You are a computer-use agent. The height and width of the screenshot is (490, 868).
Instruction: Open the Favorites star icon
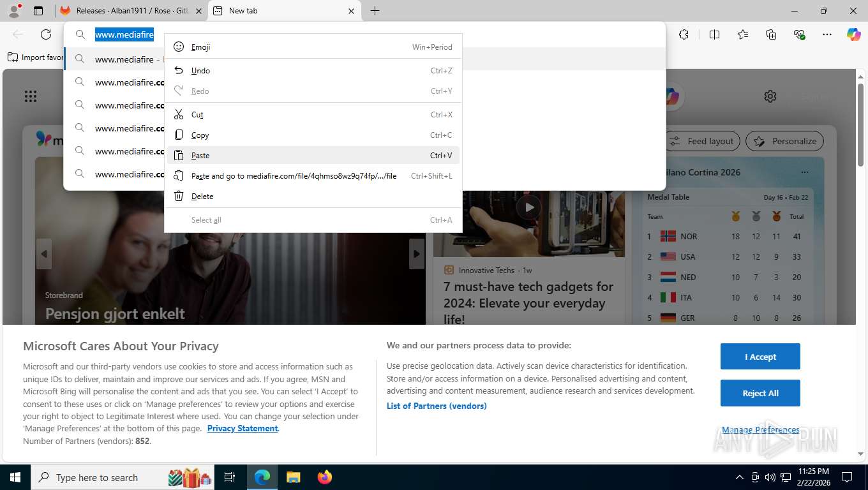pyautogui.click(x=743, y=34)
